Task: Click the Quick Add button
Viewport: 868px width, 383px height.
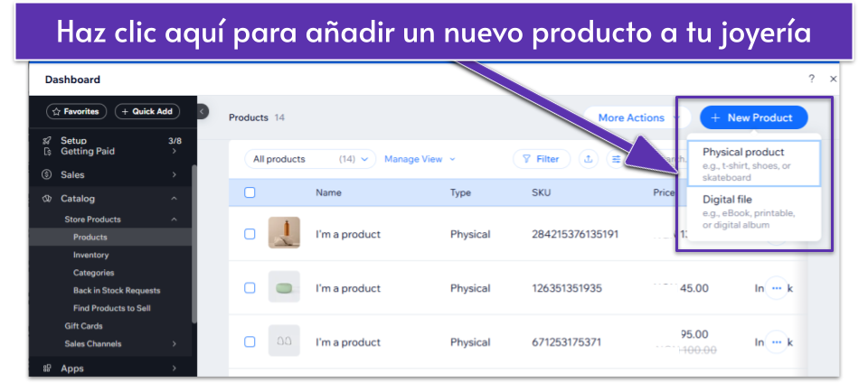Action: point(146,112)
